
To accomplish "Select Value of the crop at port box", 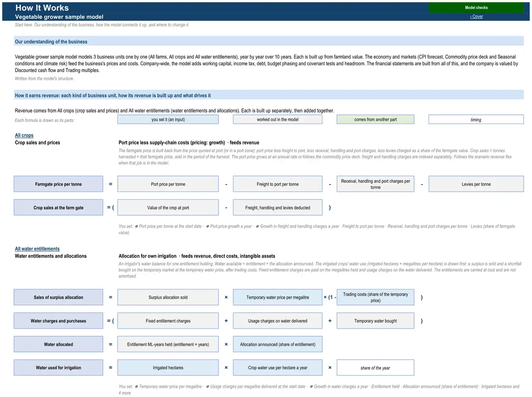I will click(x=168, y=208).
